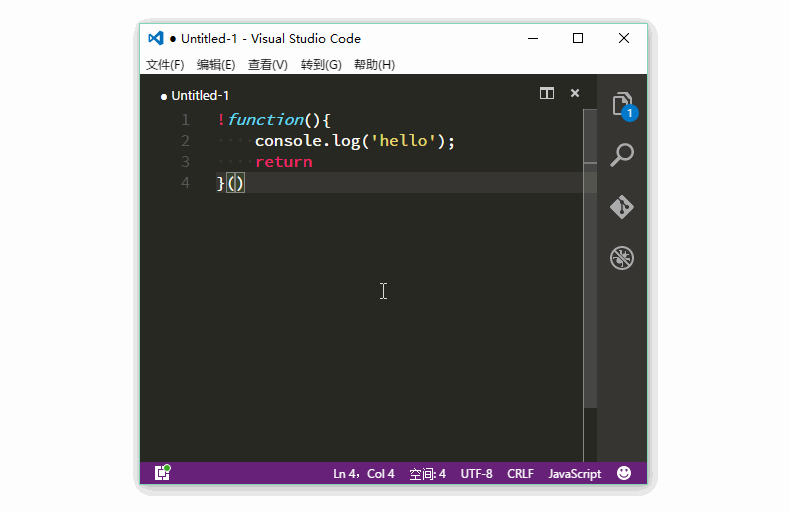
Task: Close the Untitled-1 editor with the X
Action: [x=575, y=93]
